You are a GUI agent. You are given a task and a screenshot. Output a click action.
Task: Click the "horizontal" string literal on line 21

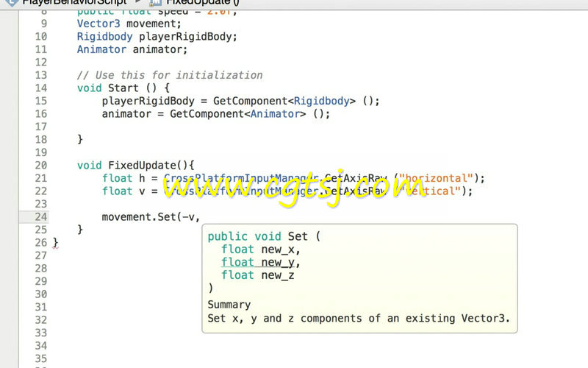pos(436,178)
